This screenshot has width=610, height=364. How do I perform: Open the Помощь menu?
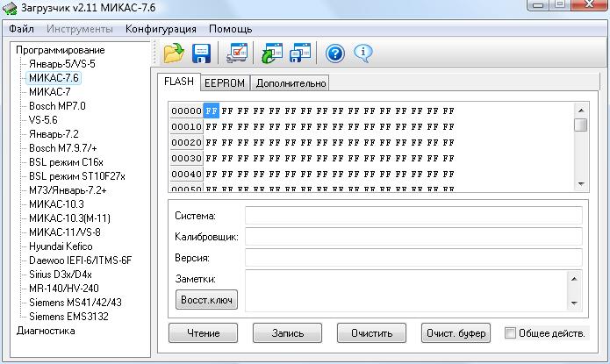click(x=230, y=29)
